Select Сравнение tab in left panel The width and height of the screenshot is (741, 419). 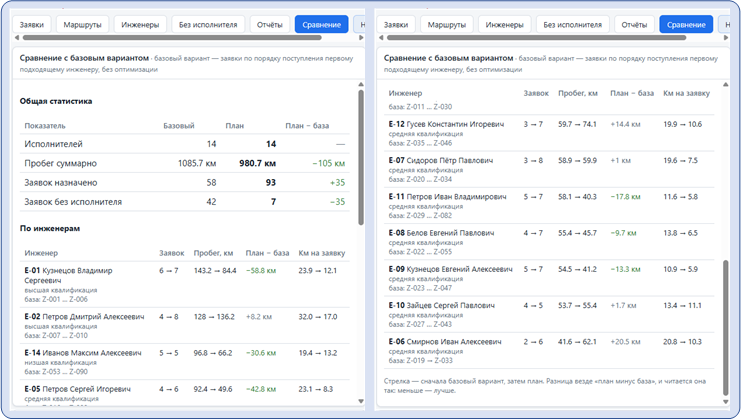pos(321,25)
